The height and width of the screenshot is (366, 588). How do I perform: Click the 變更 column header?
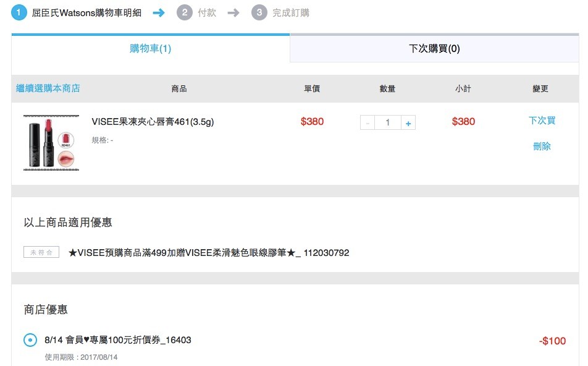tap(540, 88)
